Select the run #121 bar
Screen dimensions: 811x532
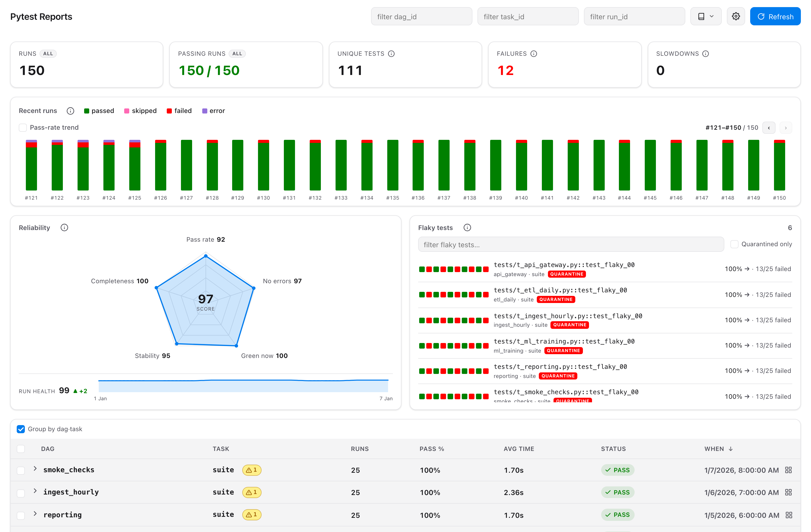point(31,165)
